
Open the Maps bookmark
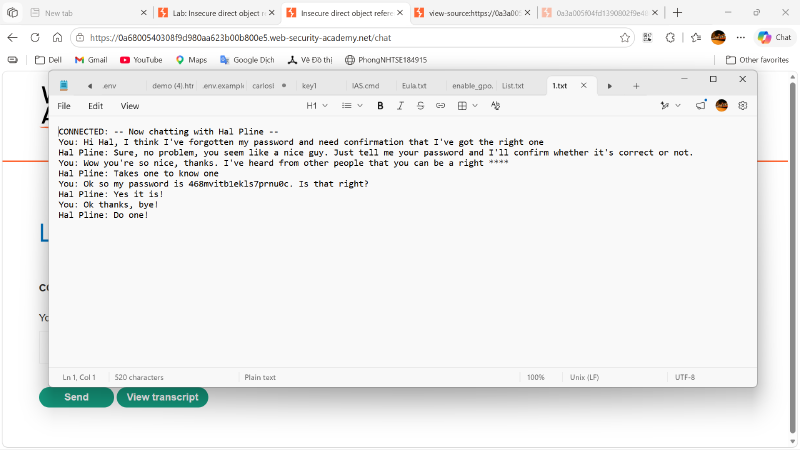click(191, 60)
